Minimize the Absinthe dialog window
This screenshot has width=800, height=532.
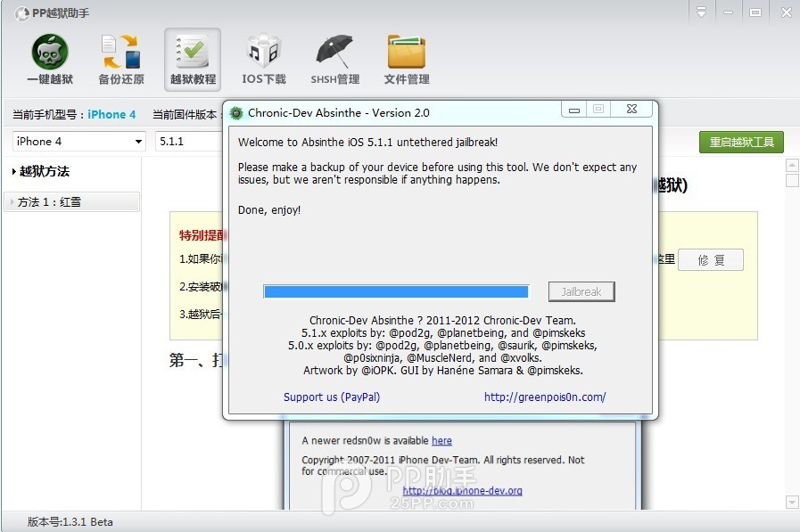pyautogui.click(x=574, y=109)
